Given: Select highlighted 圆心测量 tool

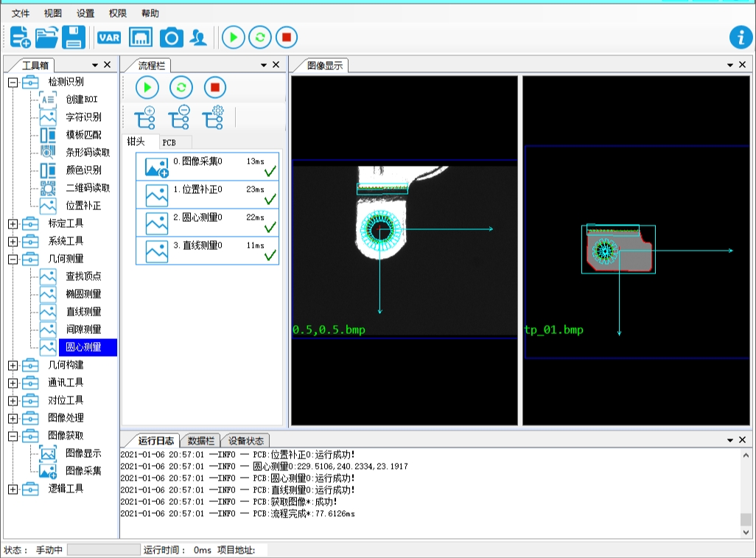Looking at the screenshot, I should click(x=88, y=347).
